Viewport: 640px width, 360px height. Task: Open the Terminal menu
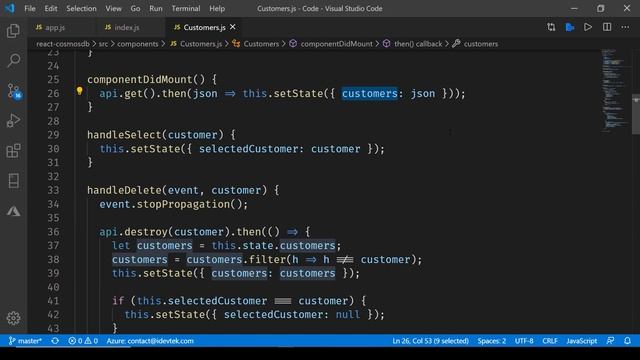click(x=186, y=9)
